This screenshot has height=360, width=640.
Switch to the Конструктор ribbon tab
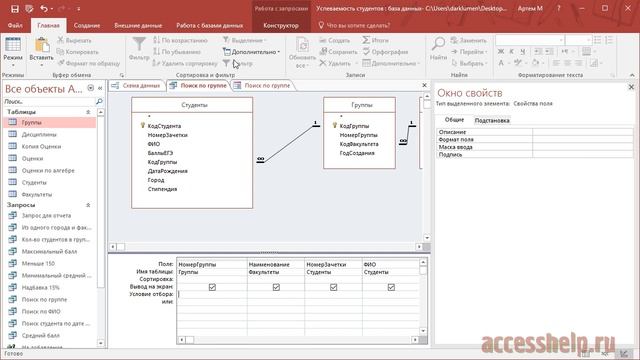281,25
